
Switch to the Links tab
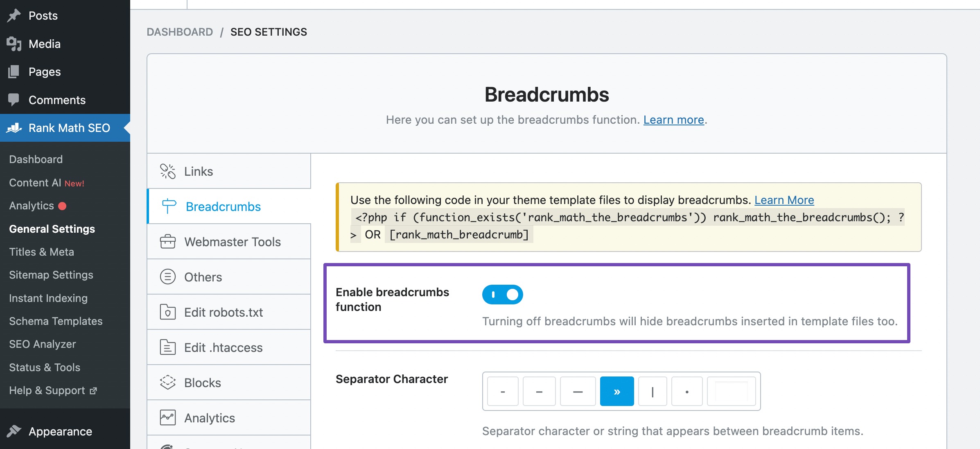[199, 171]
